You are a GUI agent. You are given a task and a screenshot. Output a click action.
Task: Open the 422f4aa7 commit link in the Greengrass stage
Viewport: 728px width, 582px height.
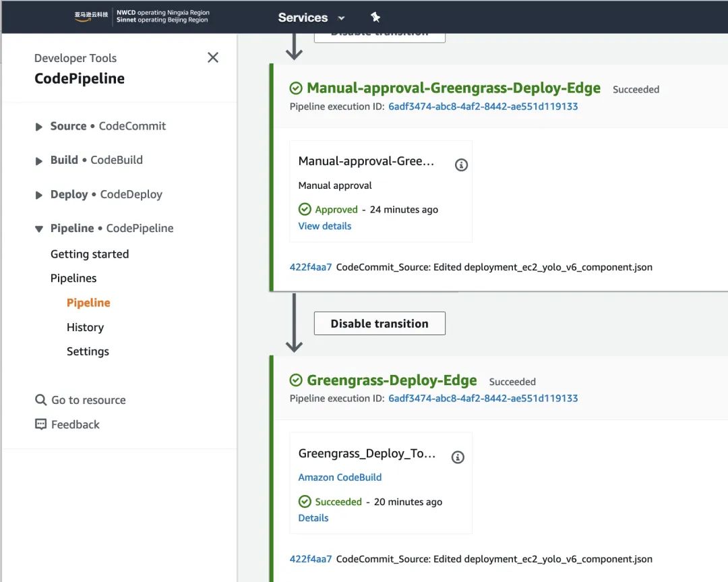click(x=311, y=559)
